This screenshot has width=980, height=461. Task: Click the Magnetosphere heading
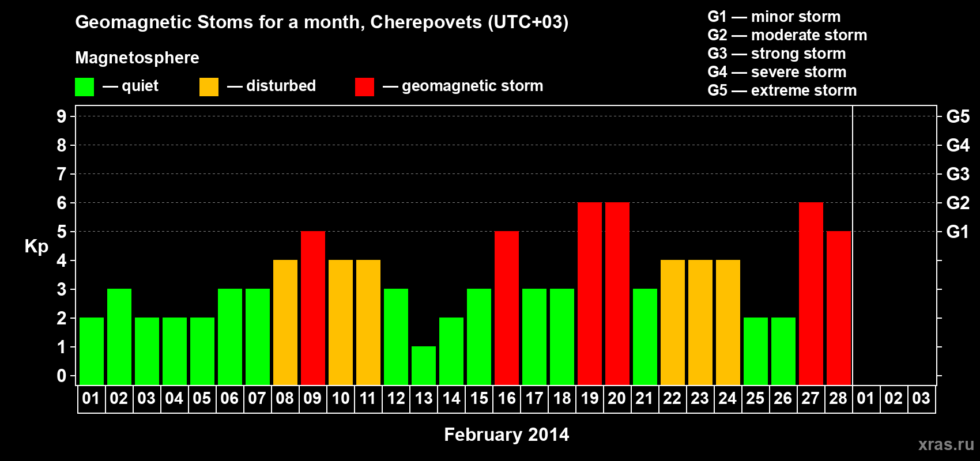137,58
